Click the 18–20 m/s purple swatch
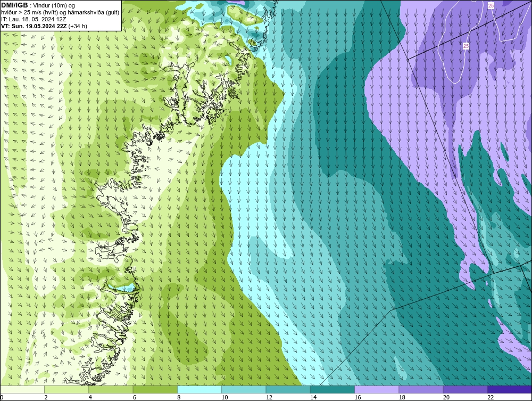The width and height of the screenshot is (532, 401). pos(421,389)
